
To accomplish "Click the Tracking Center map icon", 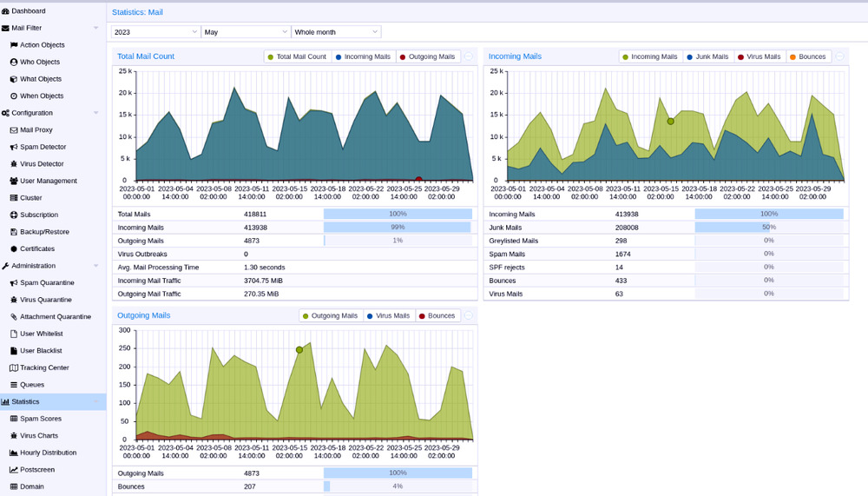I will pyautogui.click(x=14, y=367).
